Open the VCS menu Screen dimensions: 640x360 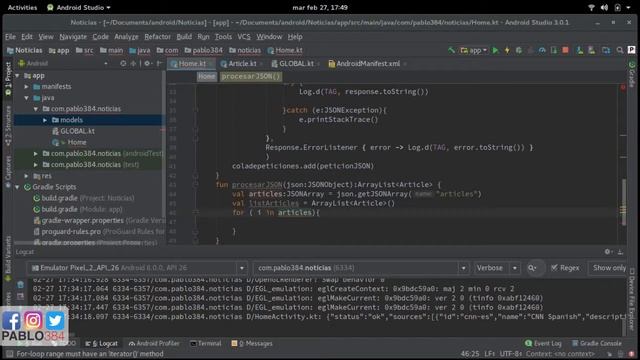coord(244,37)
